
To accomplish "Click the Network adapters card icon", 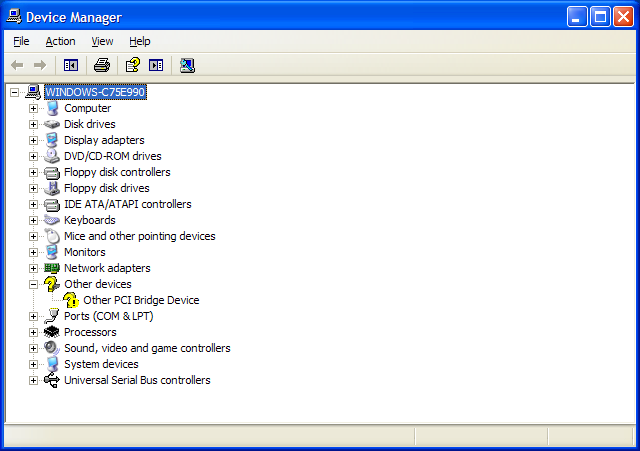I will pos(52,268).
